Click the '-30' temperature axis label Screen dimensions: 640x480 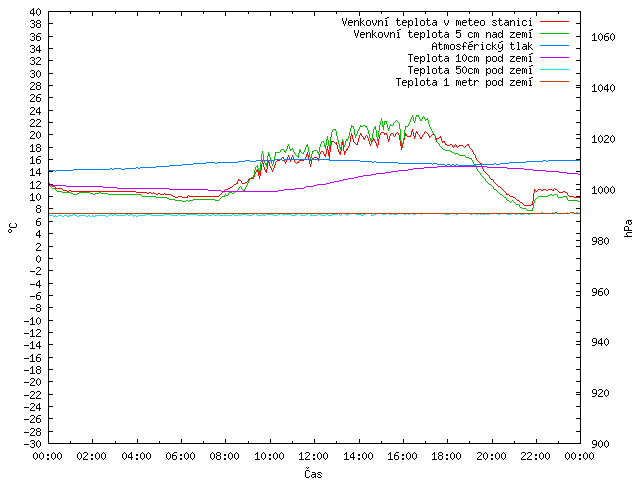pyautogui.click(x=32, y=444)
